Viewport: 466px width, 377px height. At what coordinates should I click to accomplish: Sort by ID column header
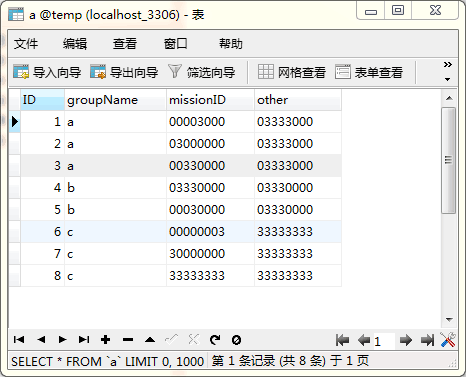tap(42, 100)
